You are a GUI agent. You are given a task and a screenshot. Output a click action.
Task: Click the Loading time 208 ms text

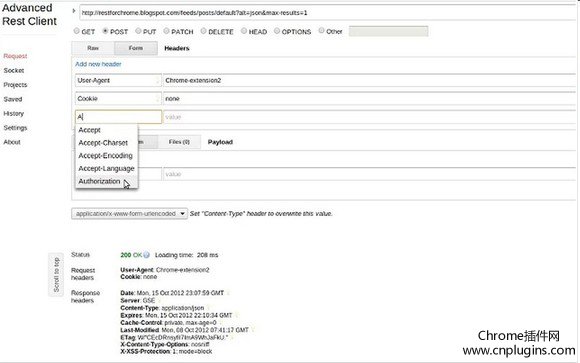pos(186,255)
